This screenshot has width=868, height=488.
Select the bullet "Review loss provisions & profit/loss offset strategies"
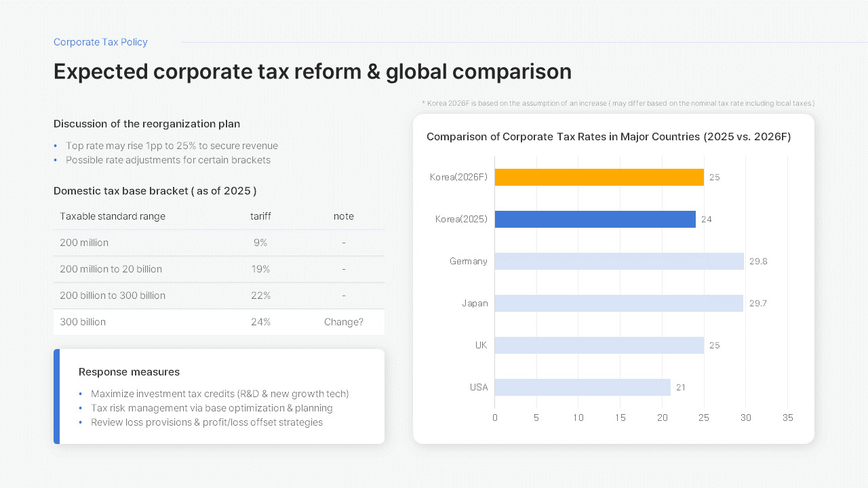click(207, 422)
